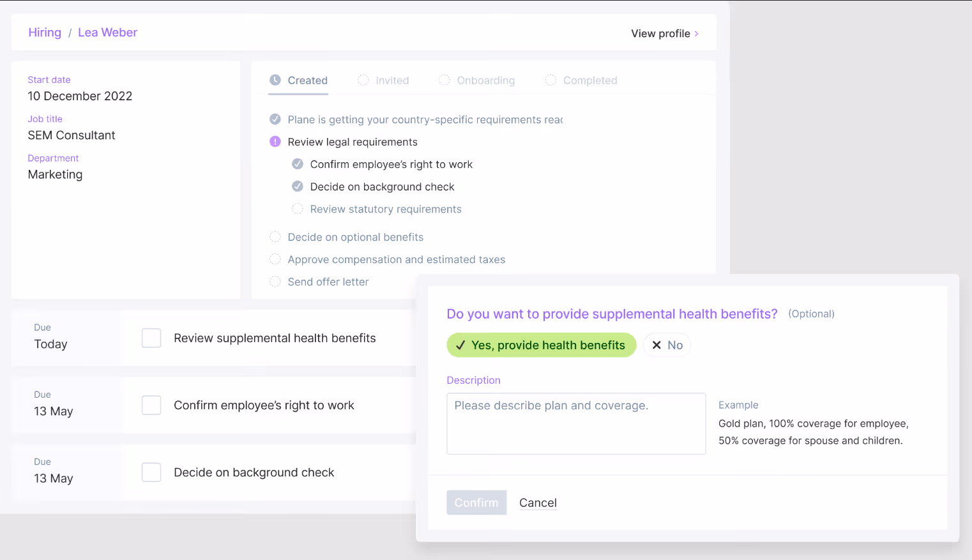Check the Review supplemental health benefits task

(x=151, y=338)
